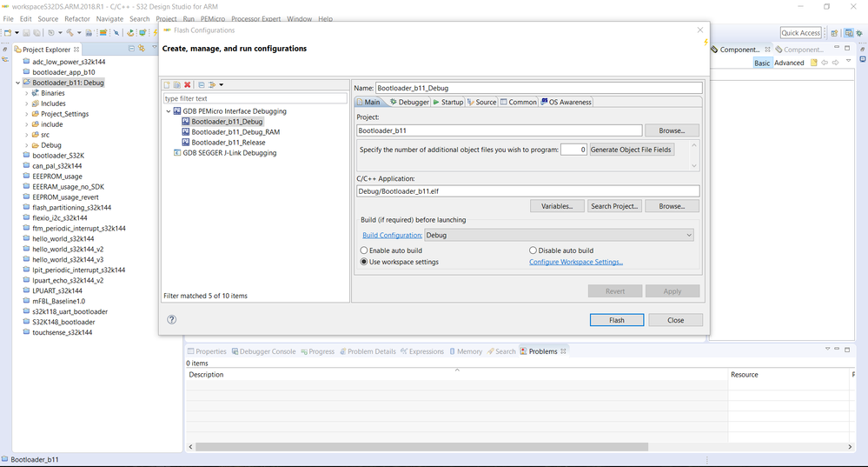This screenshot has width=868, height=467.
Task: Switch to the Common tab
Action: tap(518, 102)
